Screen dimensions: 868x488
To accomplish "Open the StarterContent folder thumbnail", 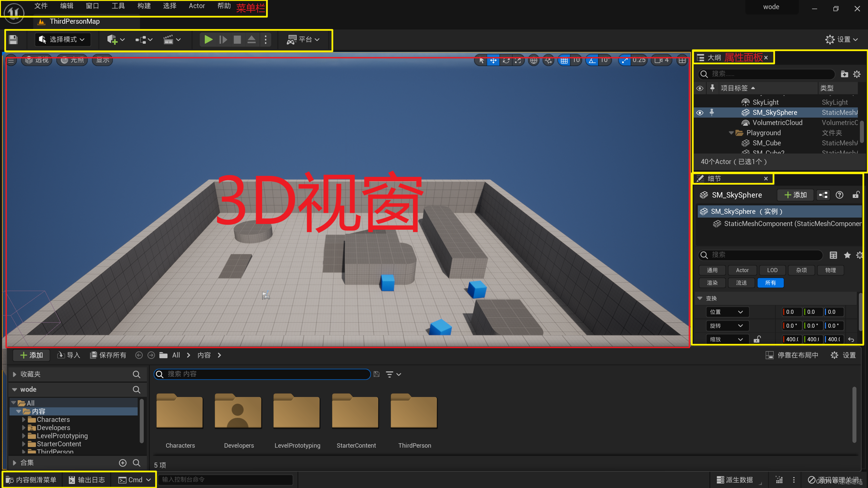I will click(355, 412).
